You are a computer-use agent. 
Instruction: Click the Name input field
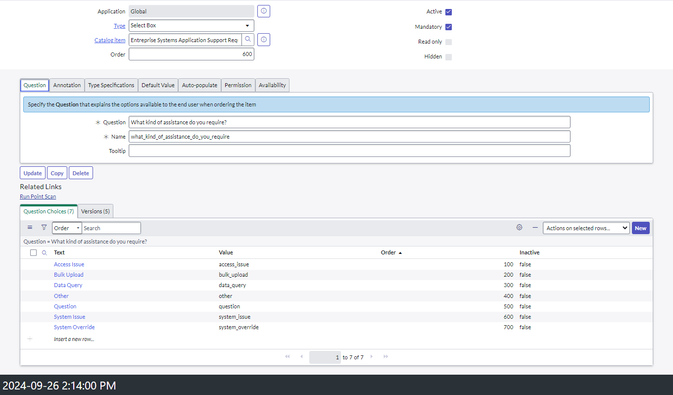(x=349, y=137)
